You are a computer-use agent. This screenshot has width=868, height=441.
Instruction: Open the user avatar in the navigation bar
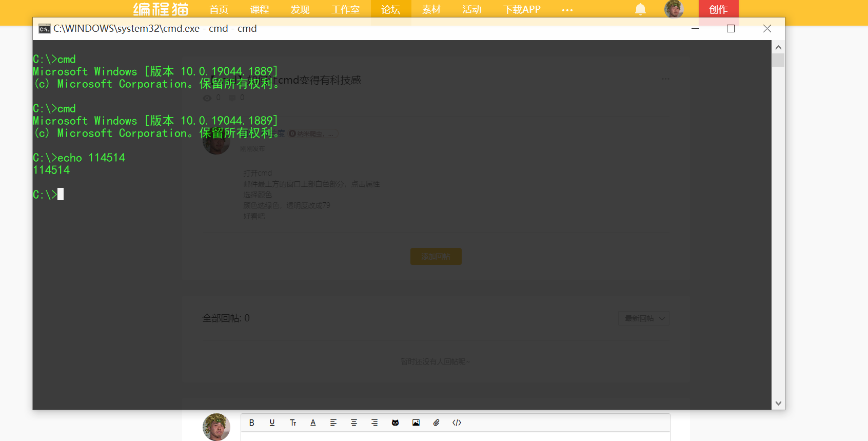(674, 9)
